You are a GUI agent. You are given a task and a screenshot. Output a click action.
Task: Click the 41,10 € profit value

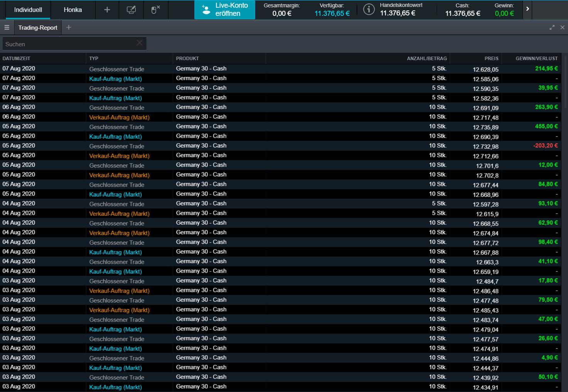548,261
